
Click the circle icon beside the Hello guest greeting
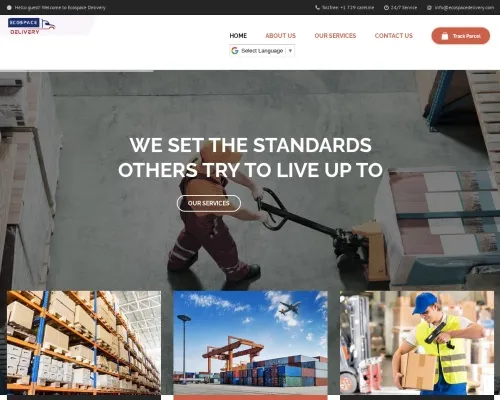pyautogui.click(x=9, y=7)
